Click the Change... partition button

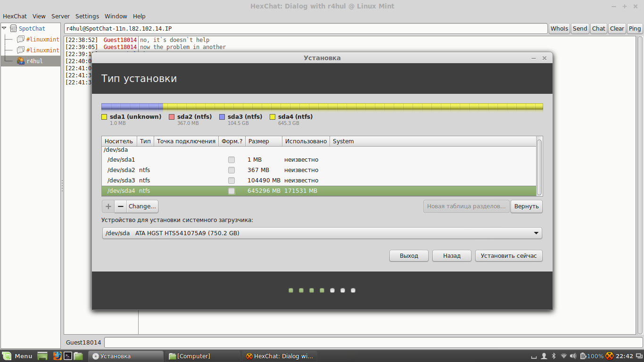pos(142,206)
